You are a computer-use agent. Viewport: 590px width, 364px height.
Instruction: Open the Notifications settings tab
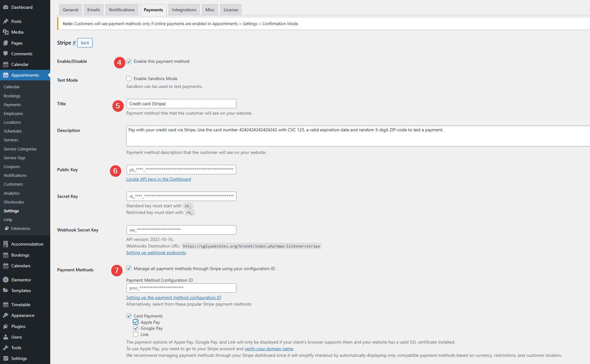pyautogui.click(x=122, y=10)
